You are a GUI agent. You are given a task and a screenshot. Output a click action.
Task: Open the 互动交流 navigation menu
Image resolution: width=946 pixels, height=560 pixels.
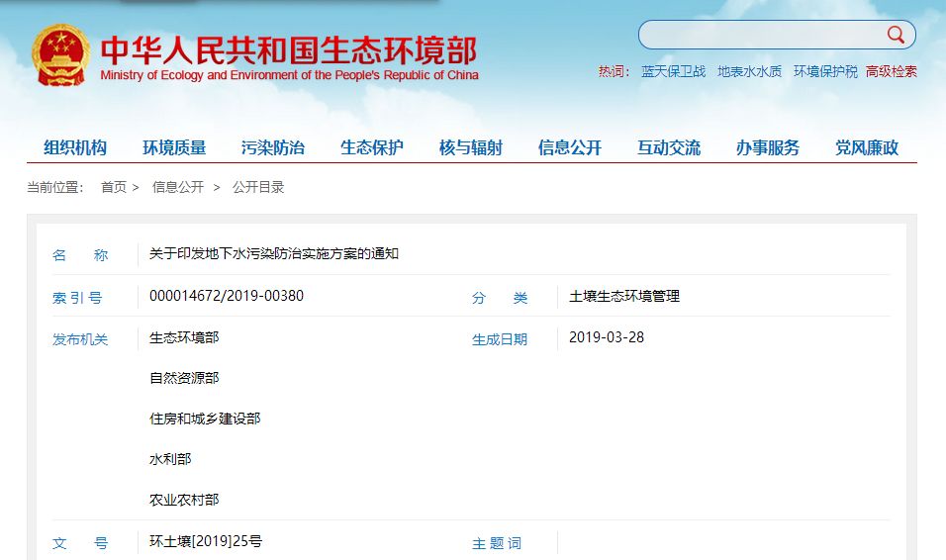669,147
